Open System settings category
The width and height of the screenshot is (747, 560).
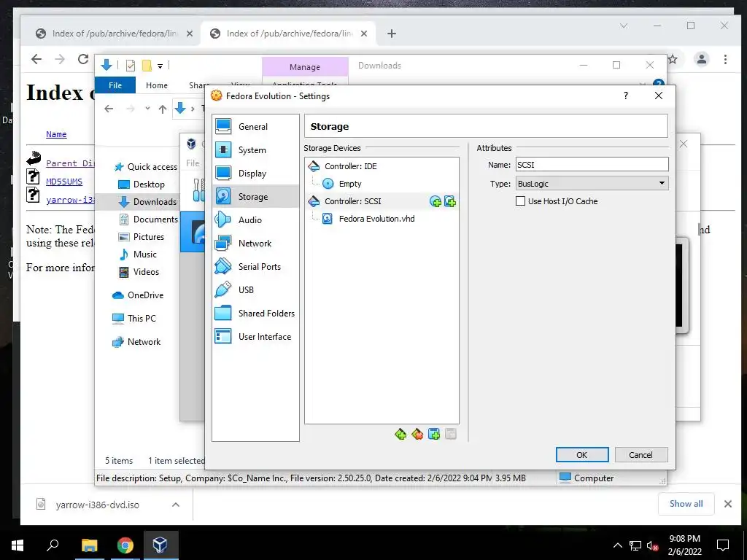(x=255, y=150)
